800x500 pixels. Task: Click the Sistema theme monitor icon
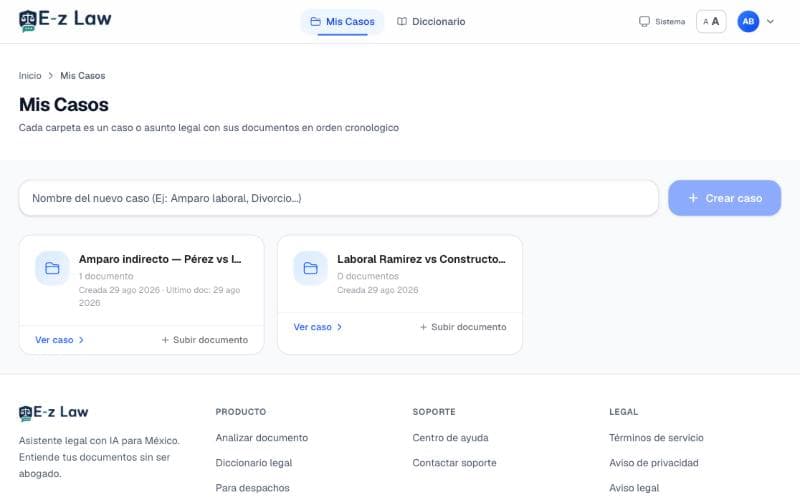coord(644,21)
